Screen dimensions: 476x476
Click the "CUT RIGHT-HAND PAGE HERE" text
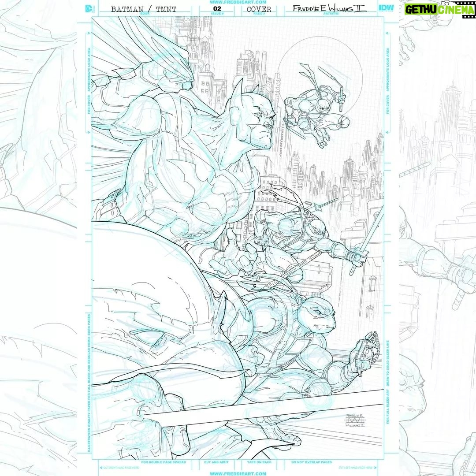tap(121, 468)
